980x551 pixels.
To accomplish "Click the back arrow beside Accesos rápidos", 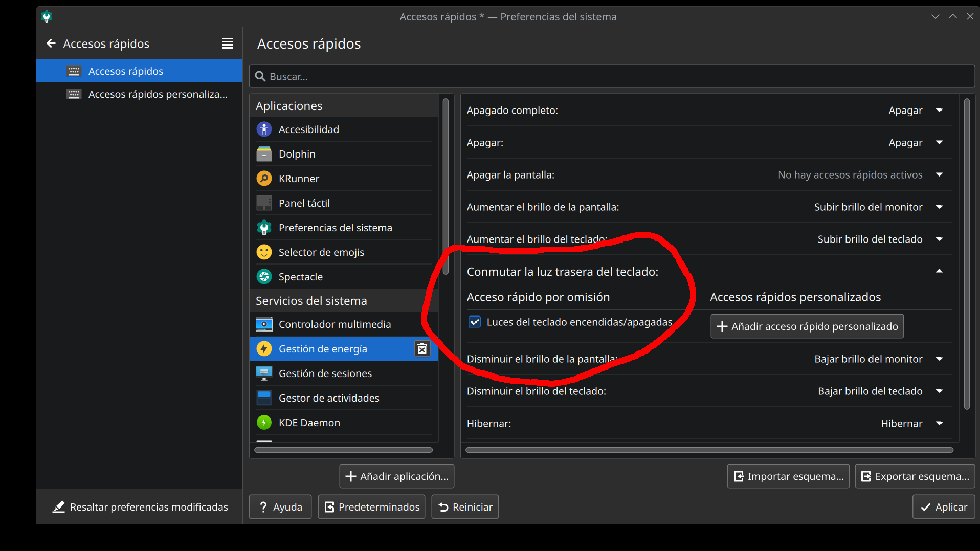I will pyautogui.click(x=51, y=43).
